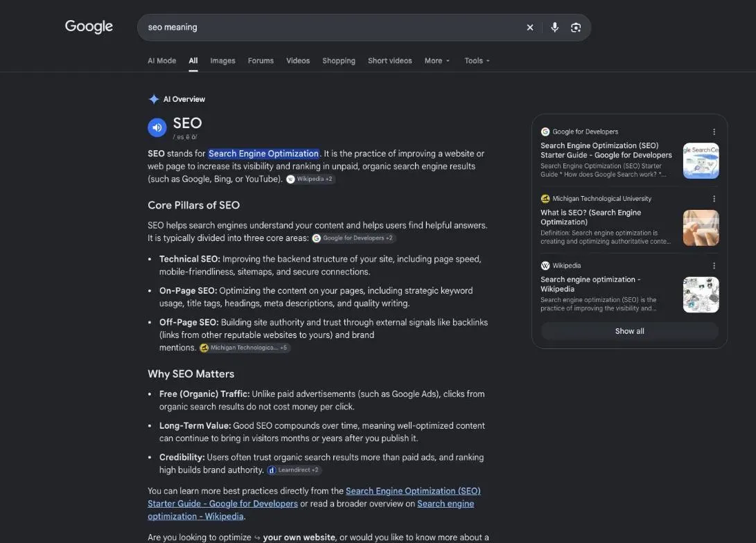The width and height of the screenshot is (756, 543).
Task: Click the AI Overview sparkle icon
Action: point(154,99)
